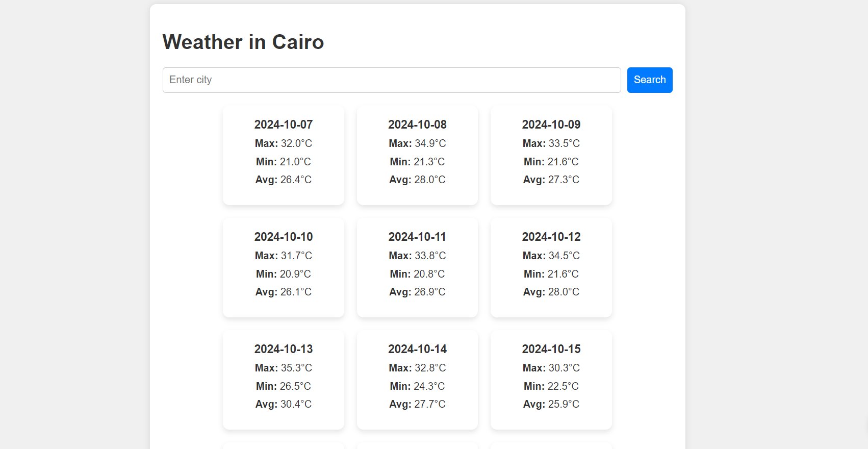Click the Max 34.9°C value

tap(417, 143)
